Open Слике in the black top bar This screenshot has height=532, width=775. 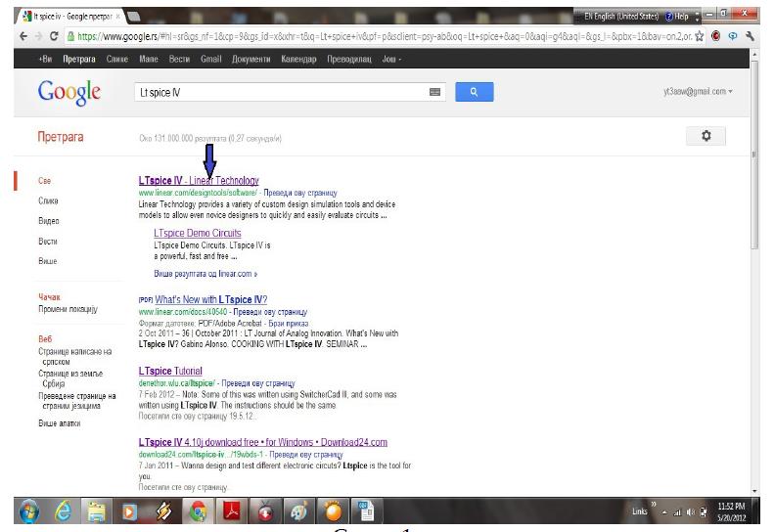117,59
